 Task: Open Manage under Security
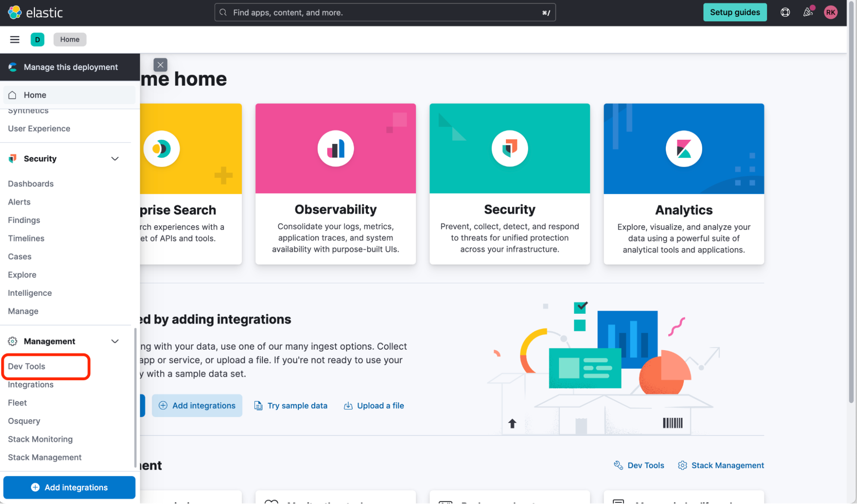23,311
